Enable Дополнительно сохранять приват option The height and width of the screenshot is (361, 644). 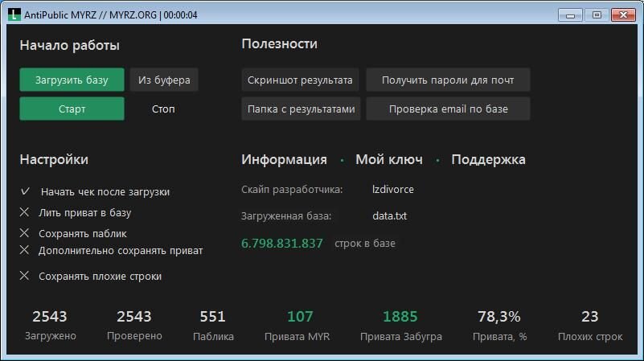click(25, 250)
